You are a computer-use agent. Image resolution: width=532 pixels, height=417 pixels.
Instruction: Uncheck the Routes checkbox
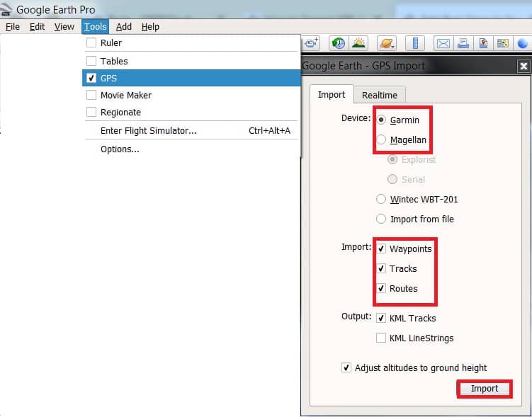tap(381, 289)
